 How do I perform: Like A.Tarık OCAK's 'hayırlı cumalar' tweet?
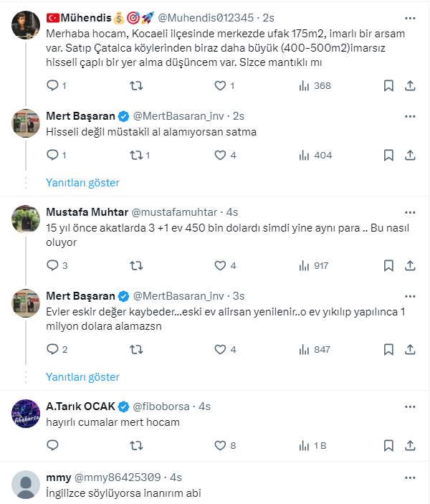[221, 445]
